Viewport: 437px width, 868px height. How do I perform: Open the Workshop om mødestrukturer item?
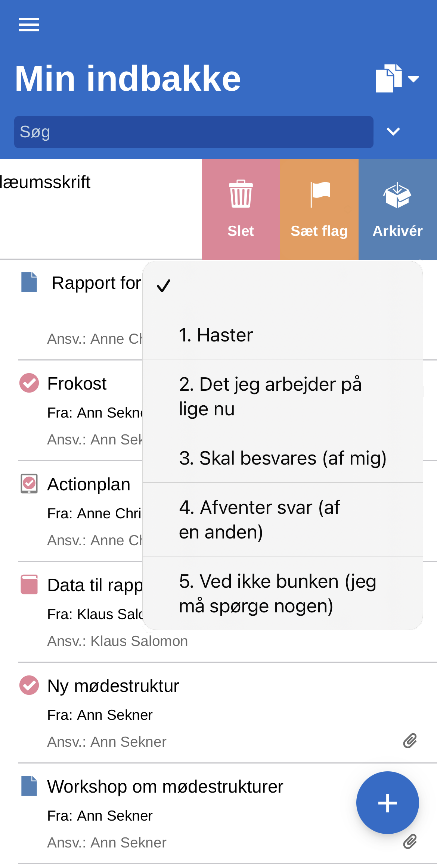pos(165,787)
